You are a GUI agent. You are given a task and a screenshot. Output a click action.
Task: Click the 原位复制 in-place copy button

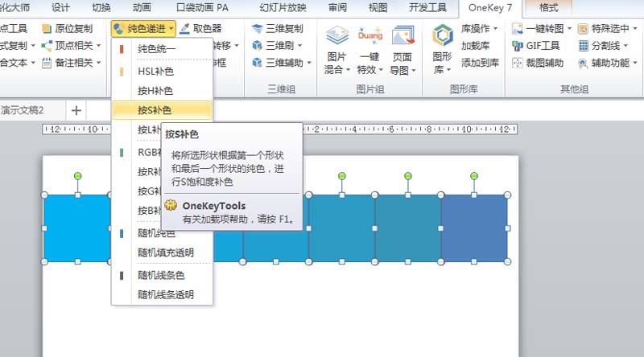point(47,28)
